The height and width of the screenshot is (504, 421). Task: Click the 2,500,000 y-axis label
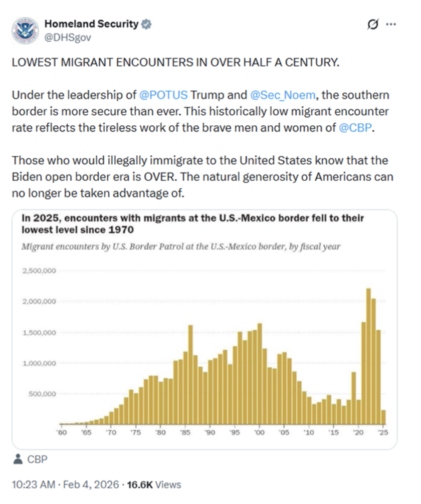[x=39, y=271]
